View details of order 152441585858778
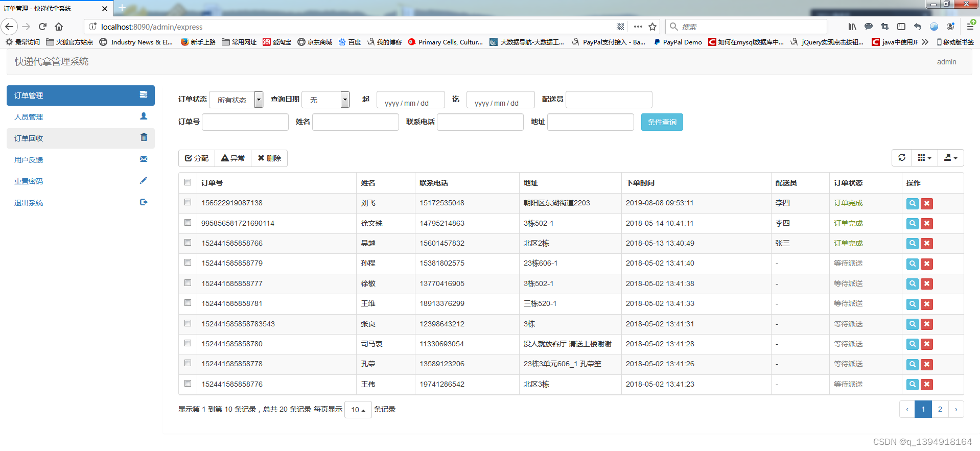Viewport: 980px width, 451px height. [912, 364]
